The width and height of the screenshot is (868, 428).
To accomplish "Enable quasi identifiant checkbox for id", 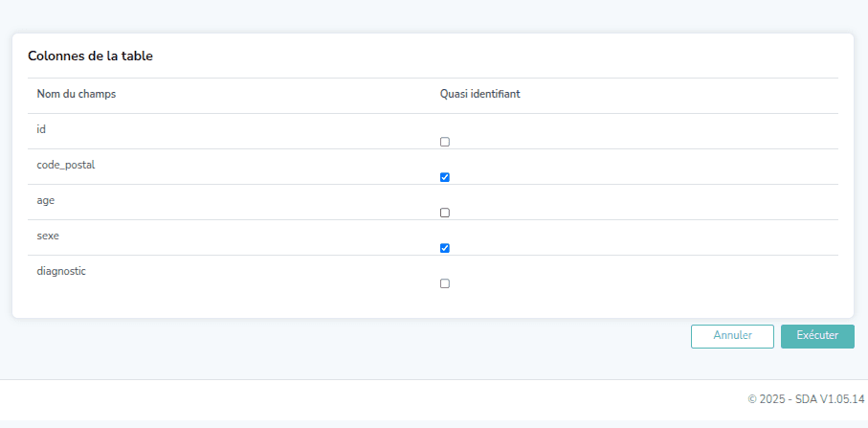I will click(444, 142).
